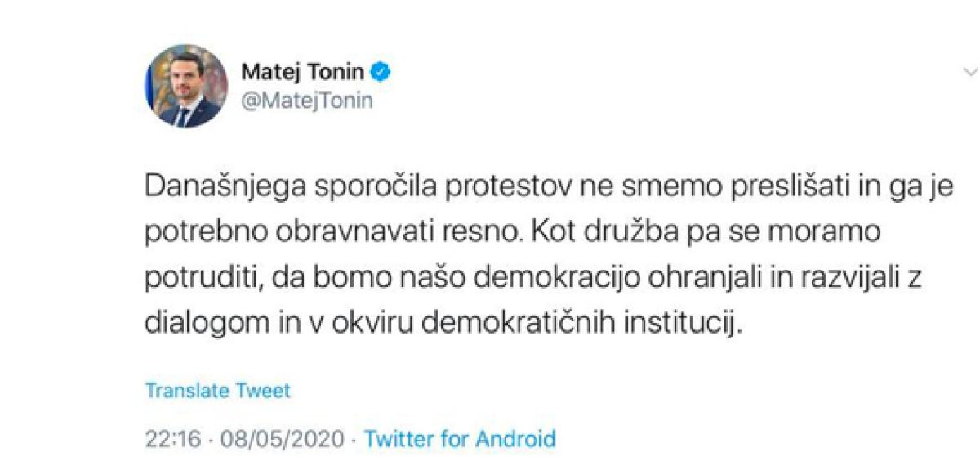Open the tweet options chevron menu
Screen dimensions: 980x457
pos(967,73)
